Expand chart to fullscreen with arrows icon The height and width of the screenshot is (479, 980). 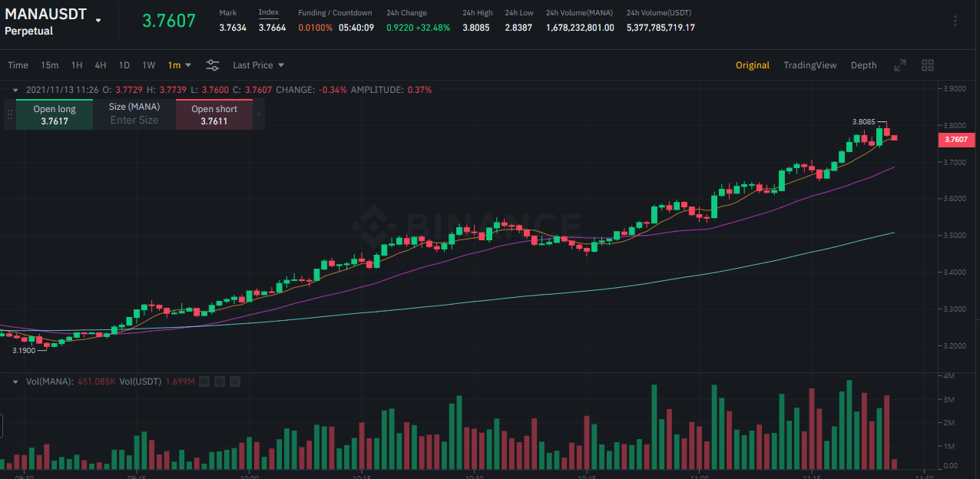click(900, 65)
